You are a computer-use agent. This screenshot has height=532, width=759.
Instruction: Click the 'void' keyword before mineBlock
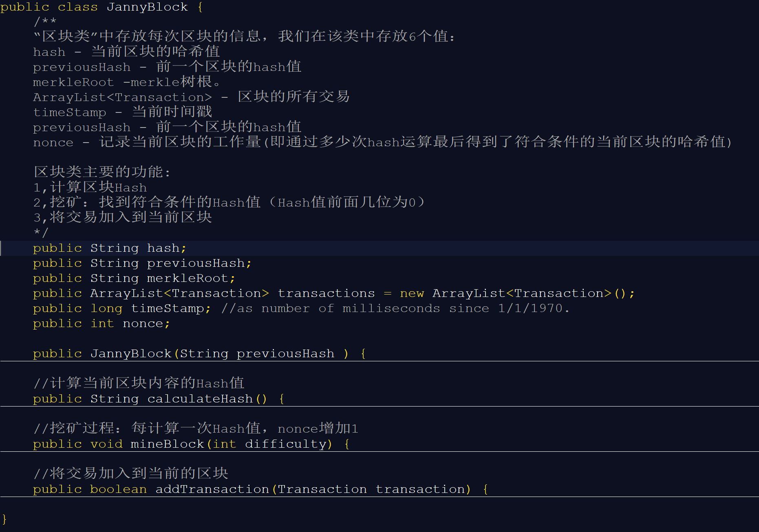pos(106,444)
